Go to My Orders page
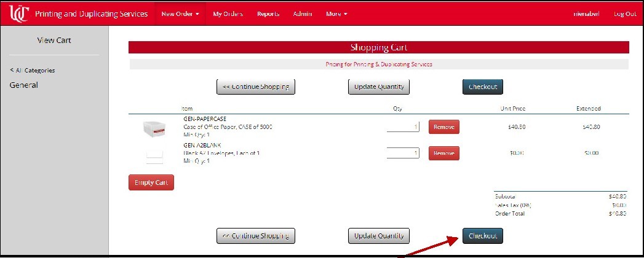The image size is (644, 258). 228,14
